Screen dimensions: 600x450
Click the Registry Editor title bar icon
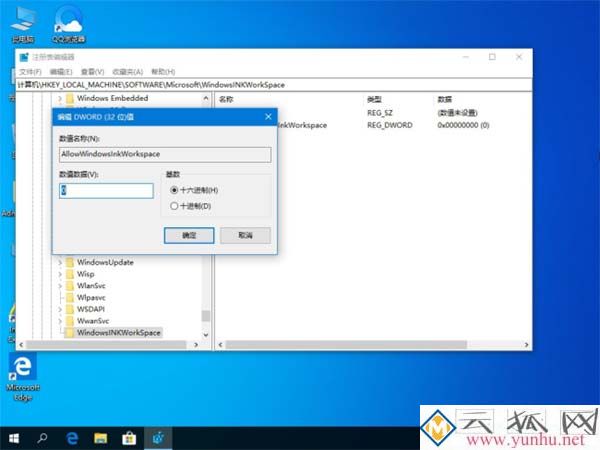coord(24,57)
